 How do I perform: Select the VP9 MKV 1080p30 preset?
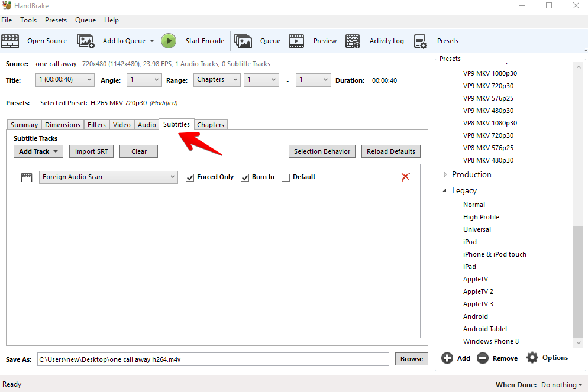[490, 73]
